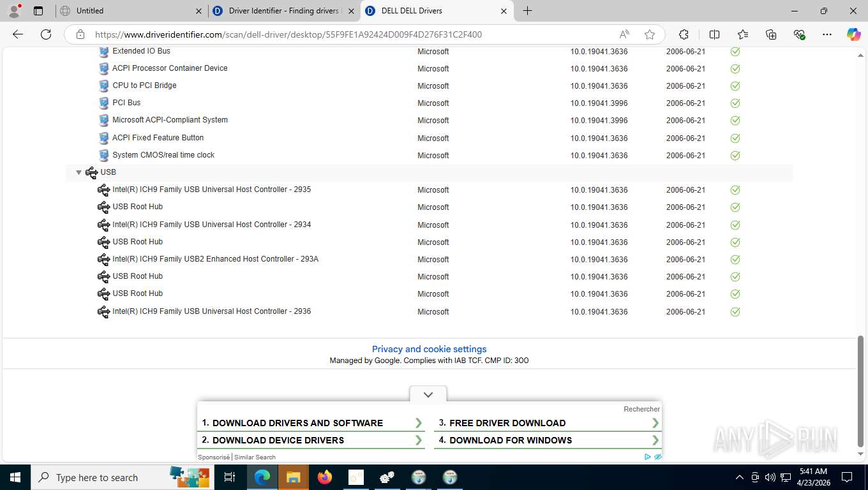Close the DELL DELL Drivers tab
868x490 pixels.
(504, 11)
